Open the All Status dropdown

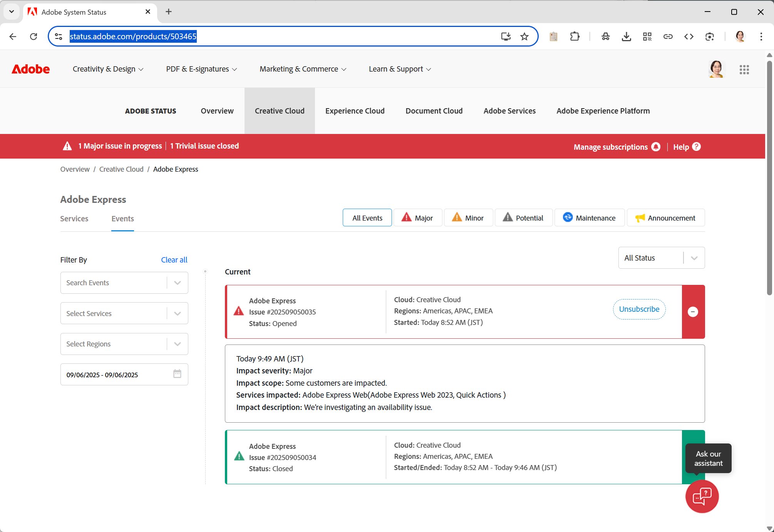coord(662,258)
